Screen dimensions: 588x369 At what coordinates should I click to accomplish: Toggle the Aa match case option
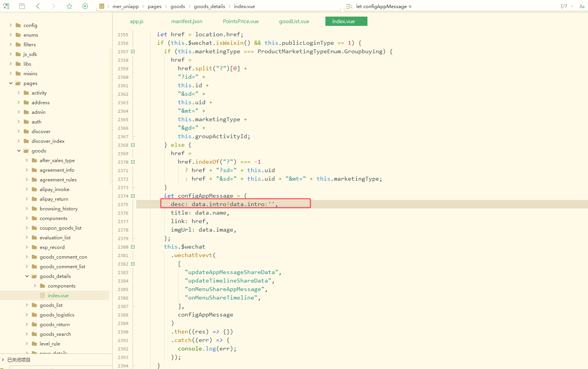coord(582,6)
